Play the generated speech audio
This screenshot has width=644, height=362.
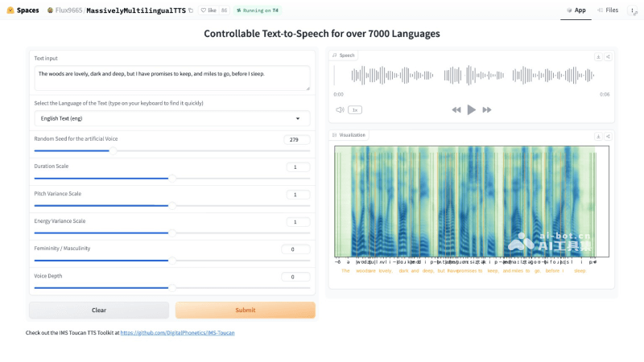pyautogui.click(x=472, y=109)
